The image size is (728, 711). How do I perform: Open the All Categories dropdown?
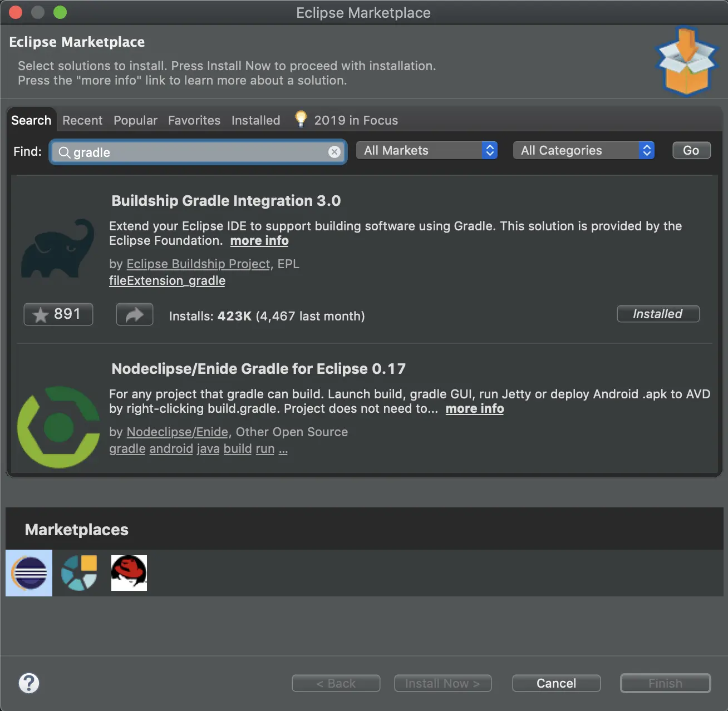(x=584, y=150)
